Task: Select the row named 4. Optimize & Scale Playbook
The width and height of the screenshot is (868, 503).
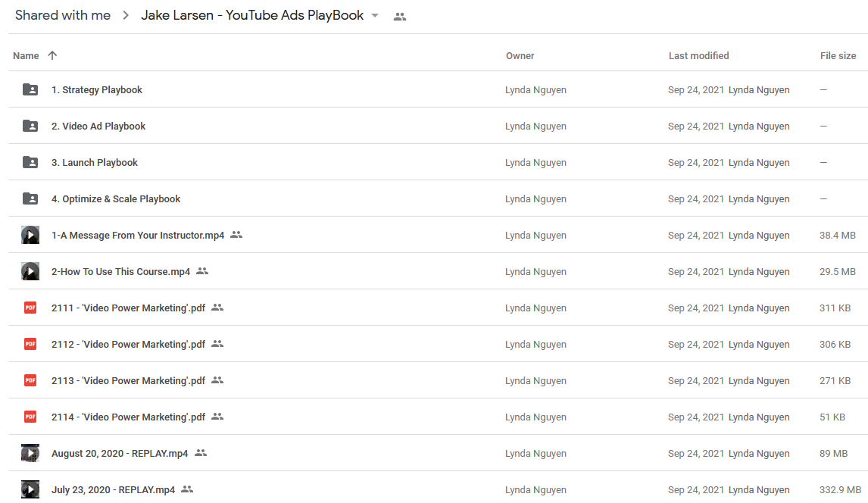Action: tap(438, 198)
